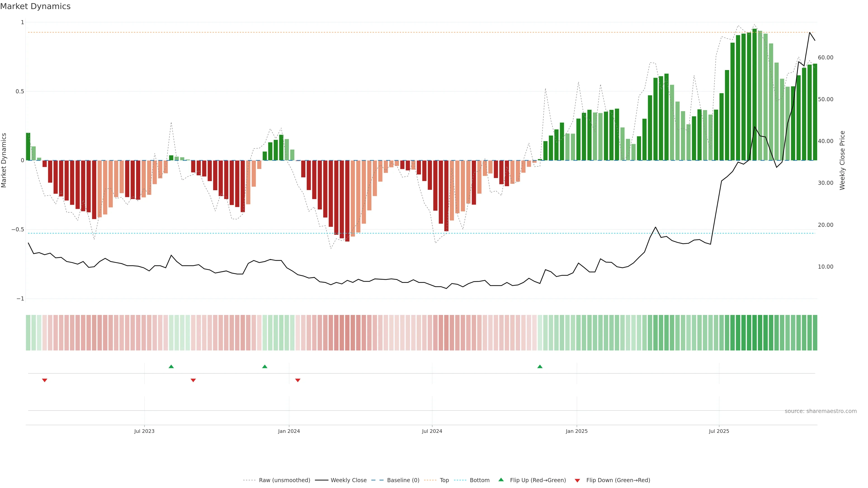Click the source: sharemaestro.com text
The width and height of the screenshot is (868, 488).
[821, 411]
